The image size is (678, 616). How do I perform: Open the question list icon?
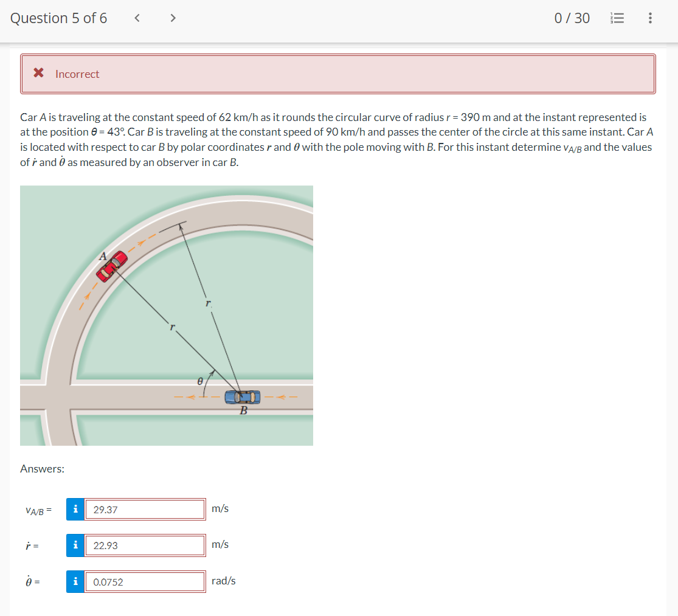pyautogui.click(x=617, y=18)
